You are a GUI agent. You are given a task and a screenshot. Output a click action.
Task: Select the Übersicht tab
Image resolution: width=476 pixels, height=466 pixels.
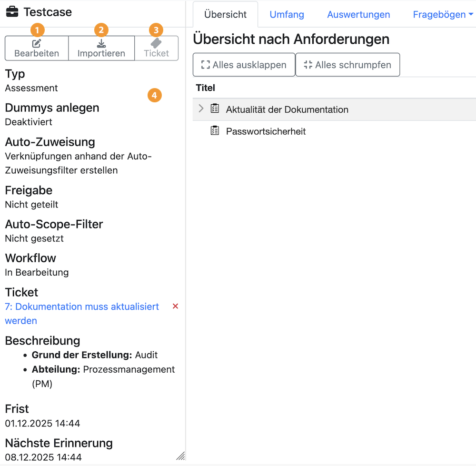coord(225,14)
